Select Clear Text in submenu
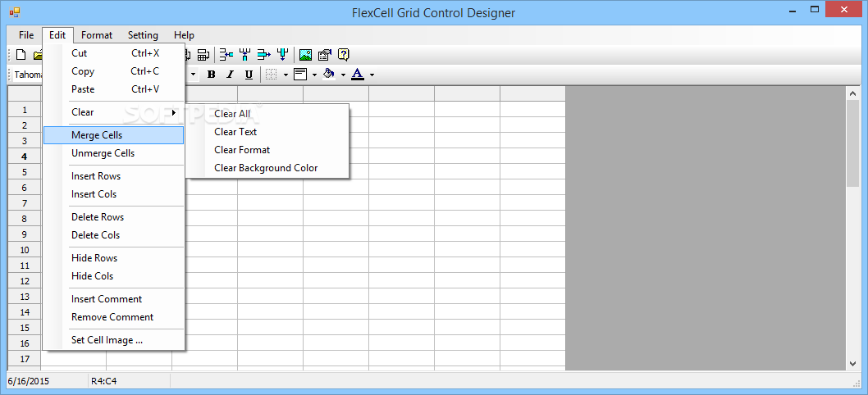This screenshot has height=395, width=868. (x=267, y=132)
